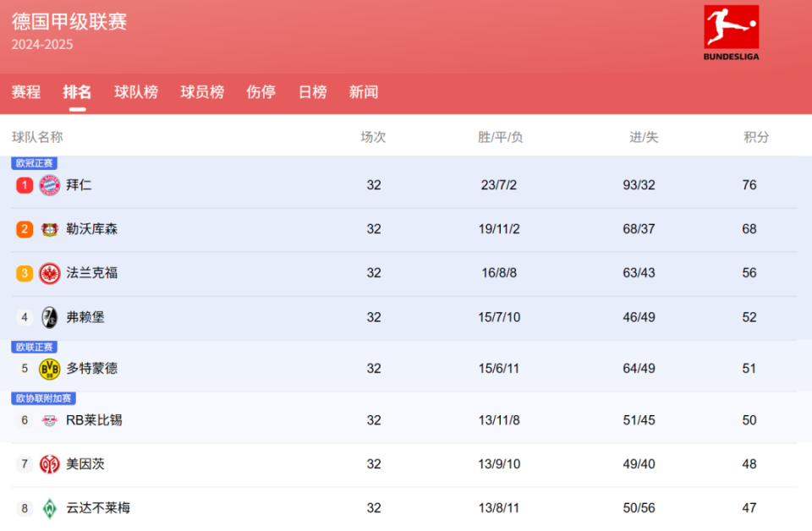Viewport: 812px width, 531px height.
Task: Click the orange rank 2 badge
Action: (x=25, y=229)
